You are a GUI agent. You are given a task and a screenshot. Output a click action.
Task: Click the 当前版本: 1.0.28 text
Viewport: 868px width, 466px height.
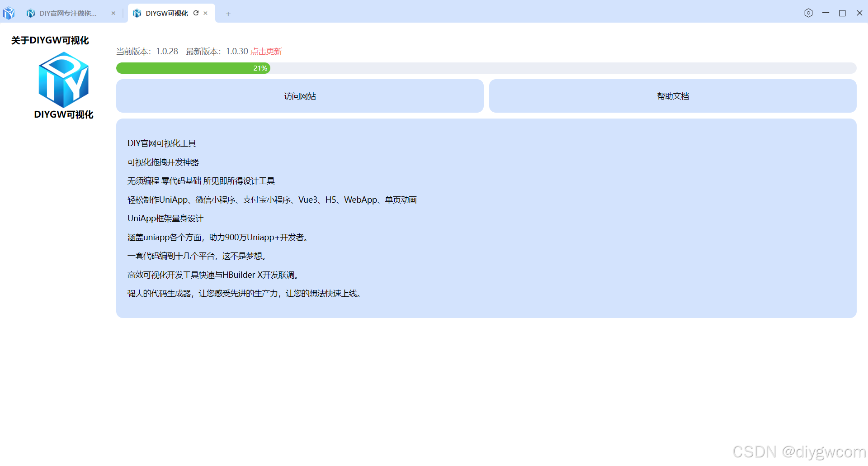[x=147, y=52]
